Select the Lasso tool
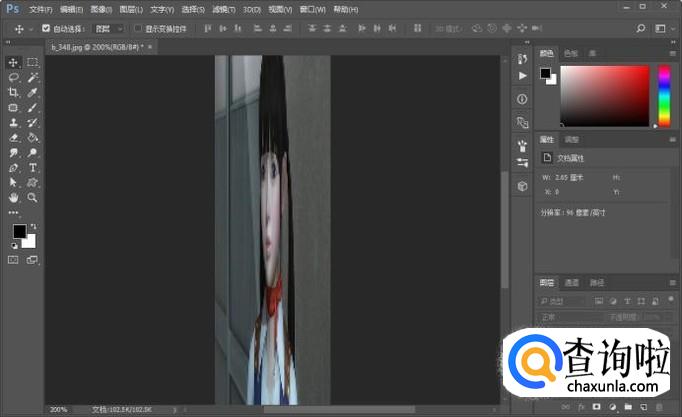The width and height of the screenshot is (682, 417). pos(13,77)
